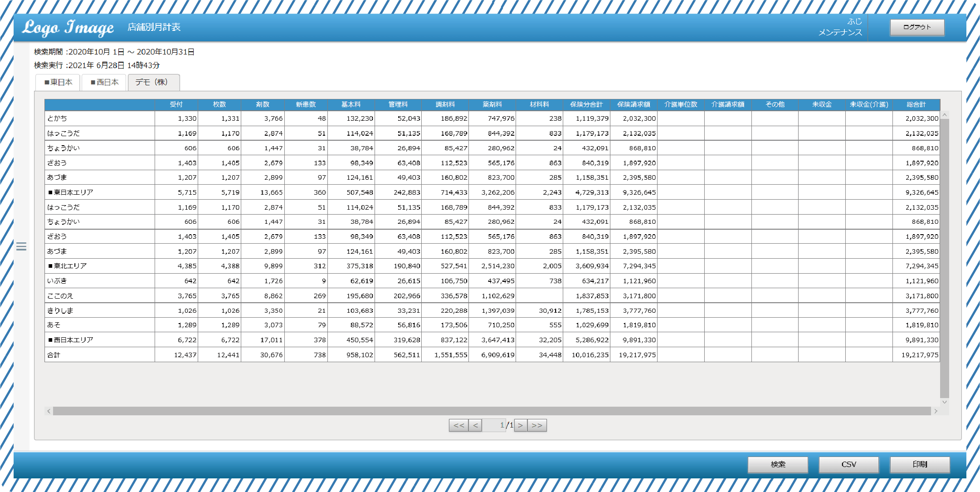The image size is (980, 492).
Task: Click the 保険請求額 column header
Action: pos(634,104)
